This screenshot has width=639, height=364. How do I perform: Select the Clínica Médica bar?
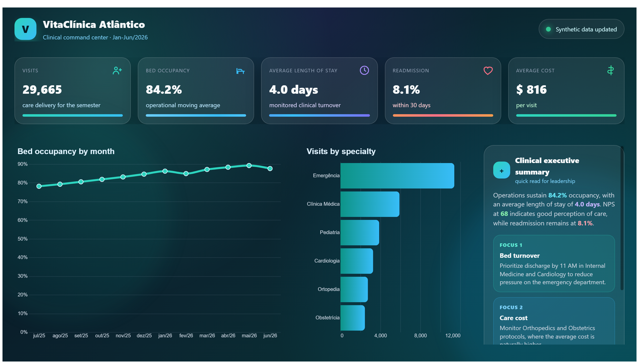pos(370,204)
